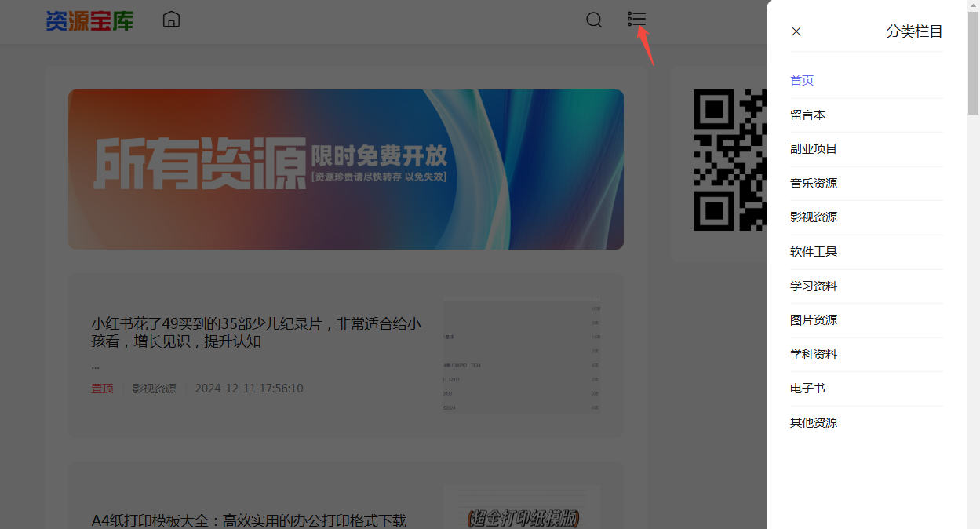Click the 资源宝库 site logo
Image resolution: width=980 pixels, height=529 pixels.
coord(89,20)
